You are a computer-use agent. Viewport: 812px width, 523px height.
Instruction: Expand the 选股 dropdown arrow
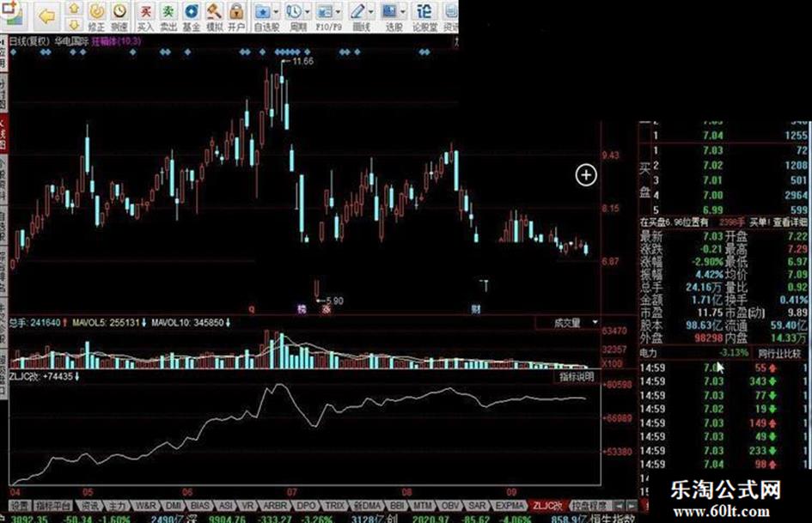[402, 12]
